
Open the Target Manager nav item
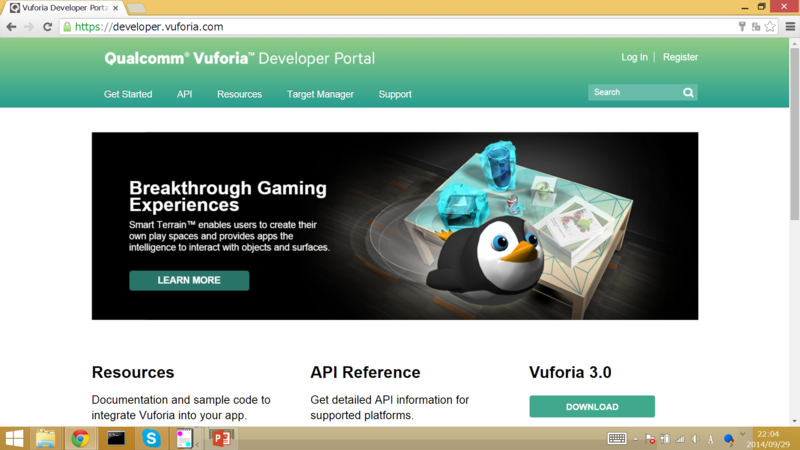pos(320,94)
